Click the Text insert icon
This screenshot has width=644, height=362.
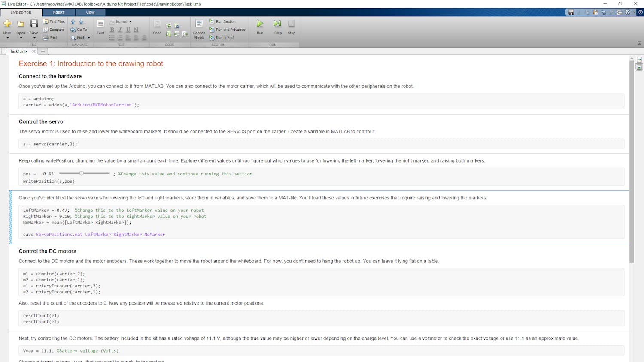coord(100,27)
